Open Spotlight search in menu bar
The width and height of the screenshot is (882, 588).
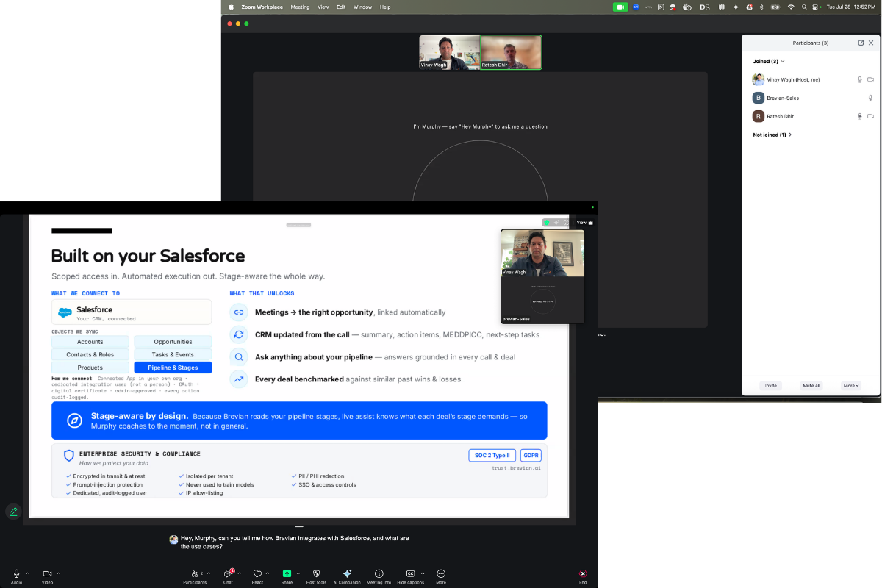[804, 7]
